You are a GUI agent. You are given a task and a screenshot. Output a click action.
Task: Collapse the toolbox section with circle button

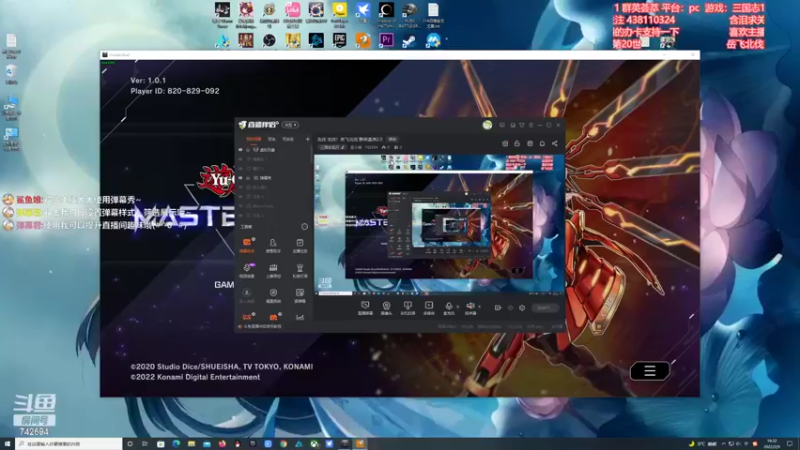tap(305, 227)
